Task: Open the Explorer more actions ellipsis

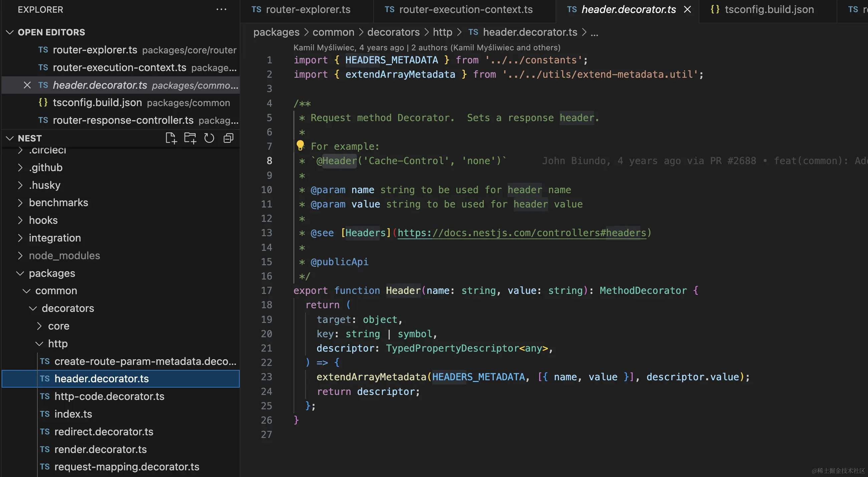Action: tap(221, 9)
